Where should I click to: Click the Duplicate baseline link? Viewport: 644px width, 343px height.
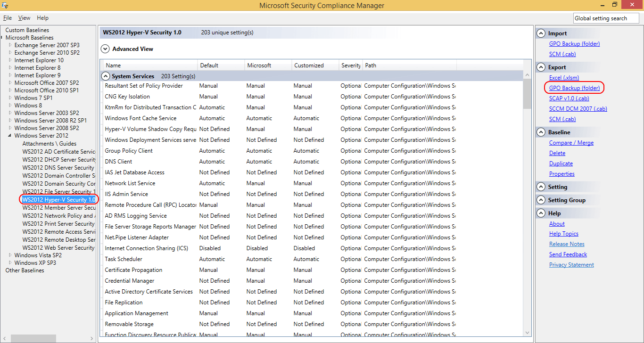click(x=561, y=163)
